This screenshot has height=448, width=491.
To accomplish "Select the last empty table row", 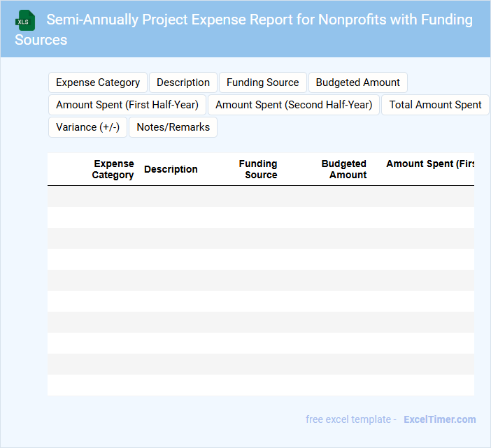I will click(x=260, y=385).
